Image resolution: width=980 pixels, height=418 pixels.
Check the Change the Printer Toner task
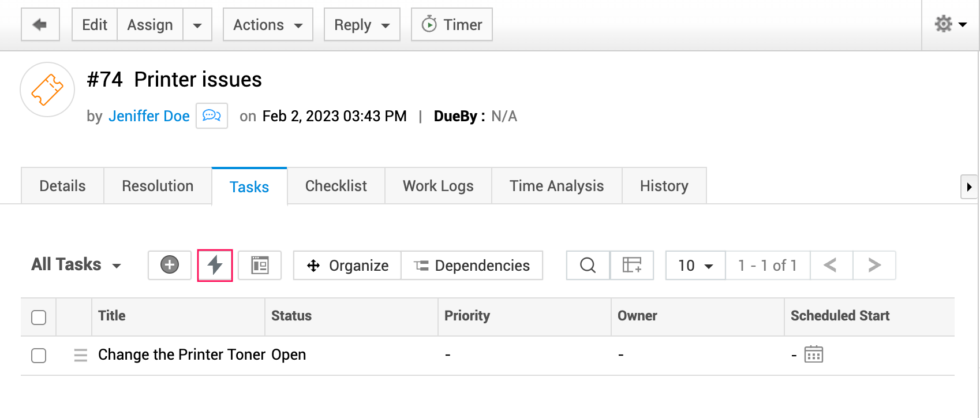click(x=39, y=355)
